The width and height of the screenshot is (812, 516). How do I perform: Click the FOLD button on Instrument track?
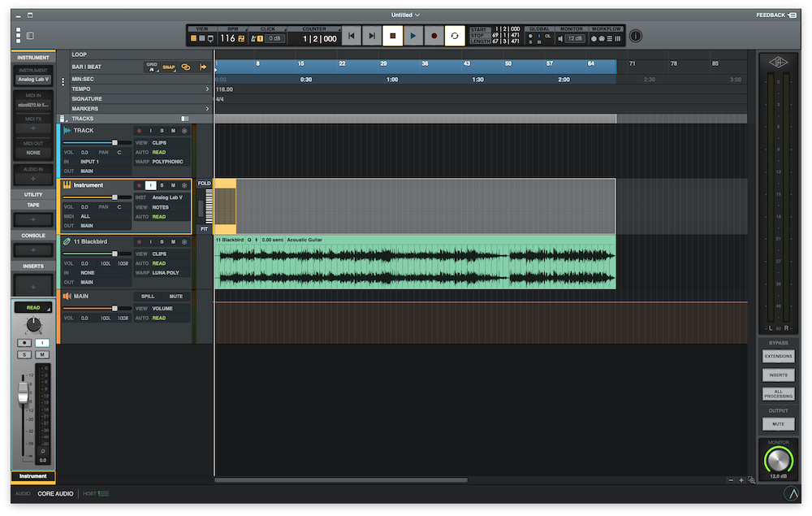(204, 184)
